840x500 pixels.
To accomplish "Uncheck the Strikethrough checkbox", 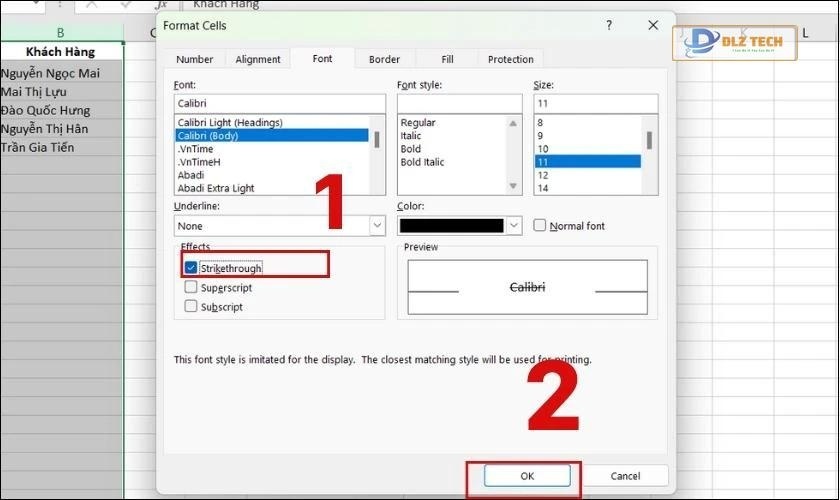I will (x=191, y=268).
